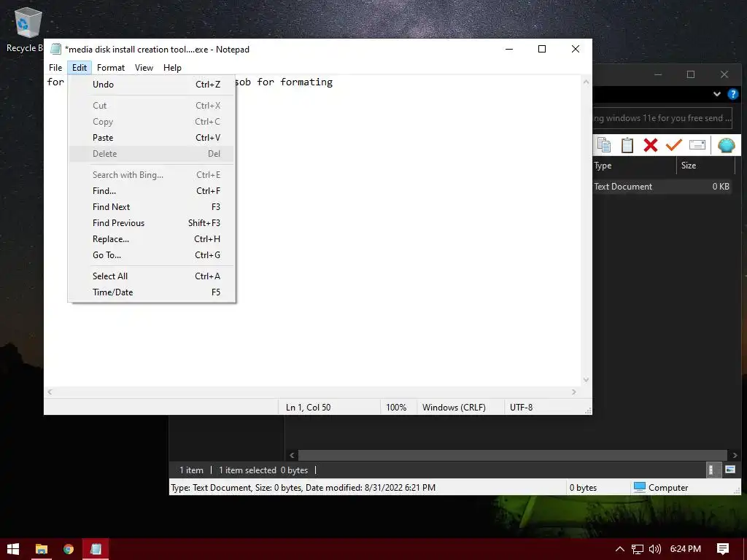
Task: Open Google Chrome from the taskbar
Action: [69, 549]
